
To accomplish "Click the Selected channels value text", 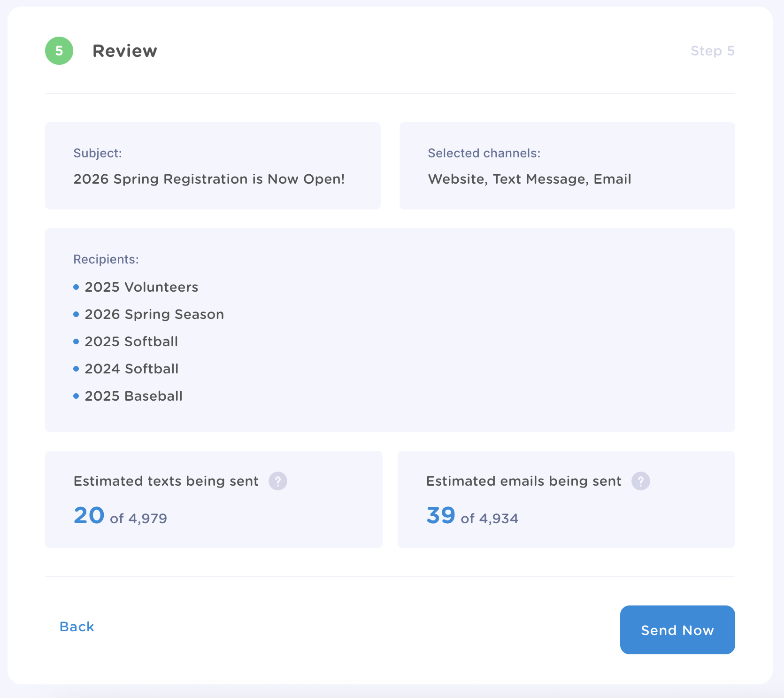I will (x=530, y=179).
